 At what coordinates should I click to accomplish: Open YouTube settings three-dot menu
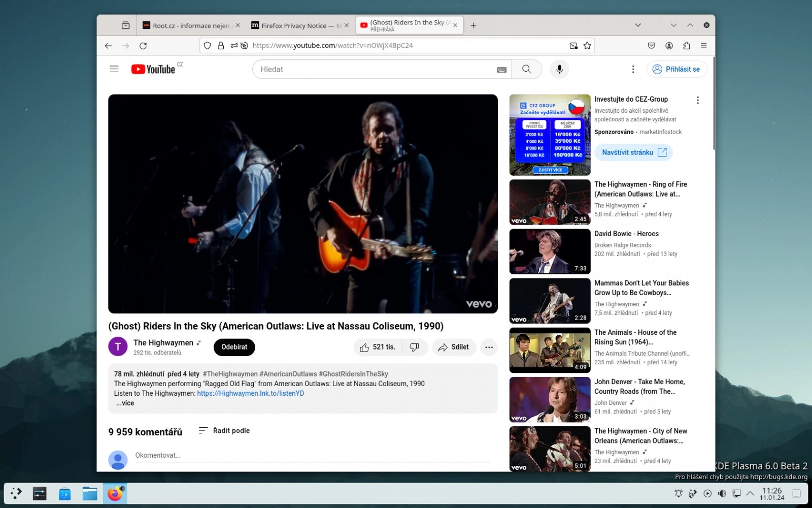pos(633,69)
